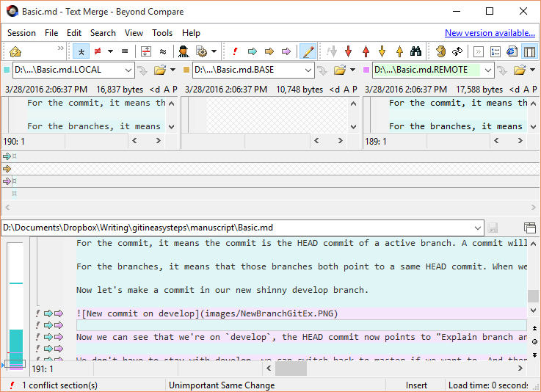
Task: Open the browse folder icon for LOCAL file
Action: click(x=160, y=70)
